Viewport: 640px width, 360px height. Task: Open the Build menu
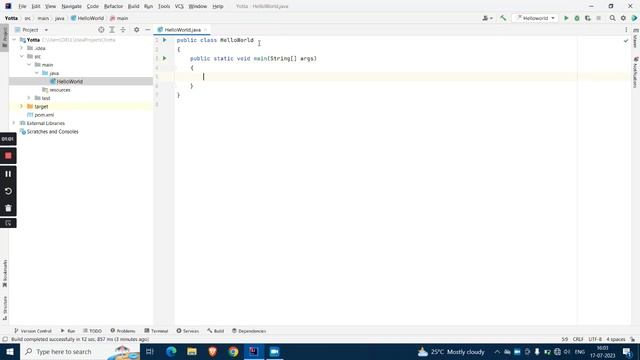click(x=133, y=6)
